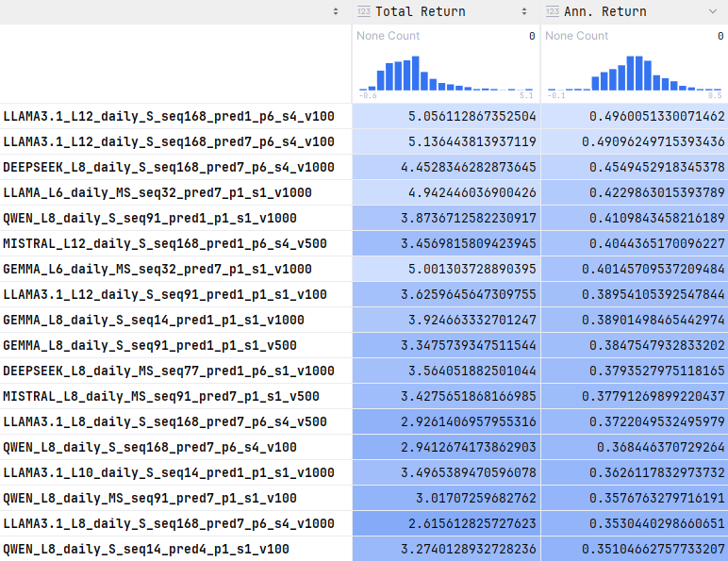The image size is (728, 561).
Task: Click the sort arrows on the index column
Action: pyautogui.click(x=336, y=11)
